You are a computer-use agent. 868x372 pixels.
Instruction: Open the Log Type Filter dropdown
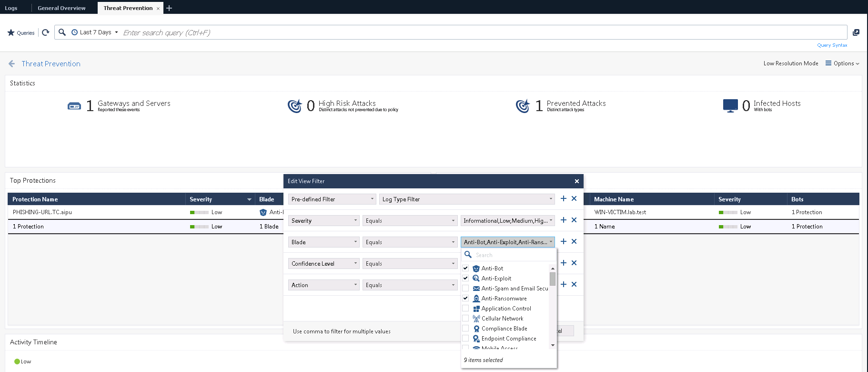467,199
